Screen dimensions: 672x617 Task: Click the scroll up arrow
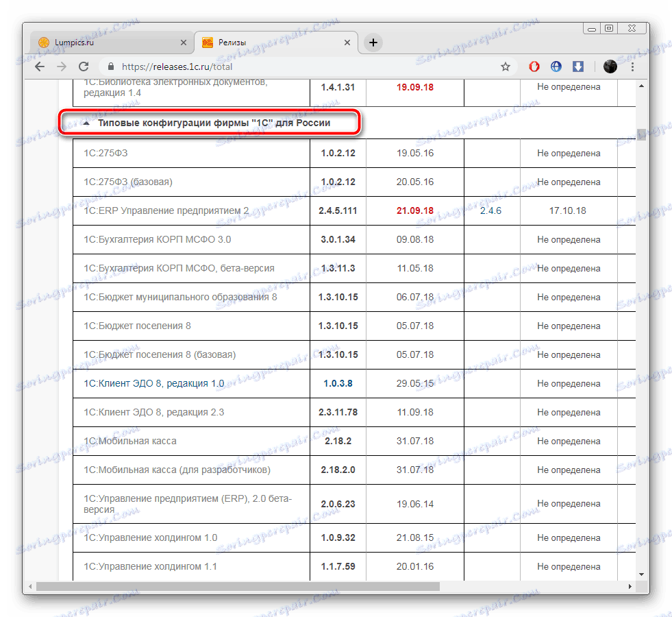(641, 86)
